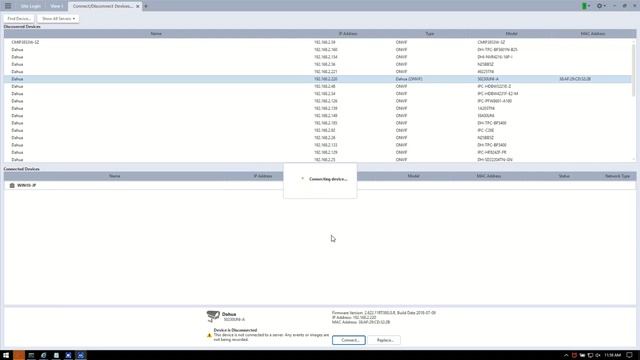Click the MAC address of the highlighted row
This screenshot has width=640, height=360.
[x=575, y=79]
